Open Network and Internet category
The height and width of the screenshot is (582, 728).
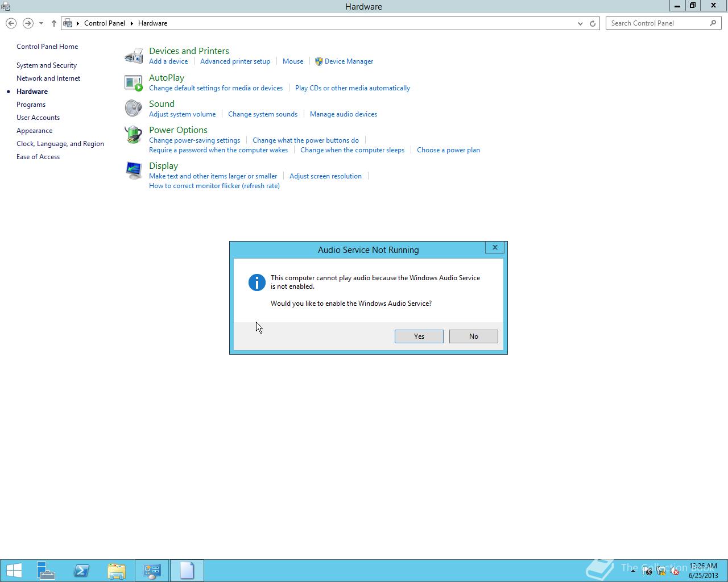[48, 78]
